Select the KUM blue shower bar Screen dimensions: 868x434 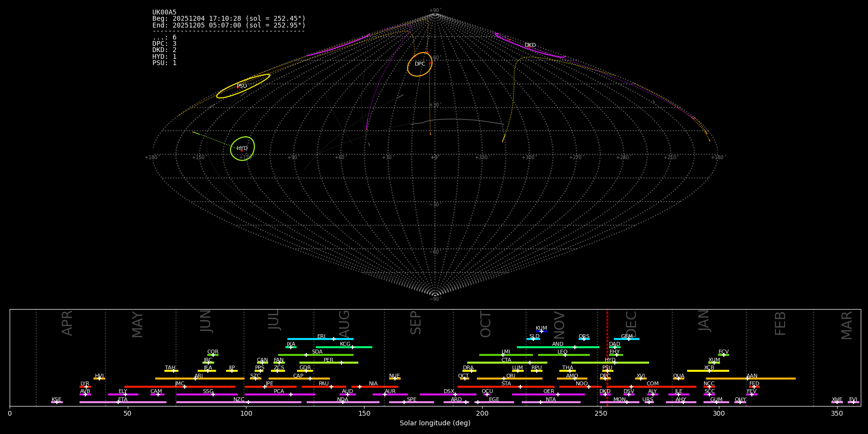pyautogui.click(x=542, y=331)
